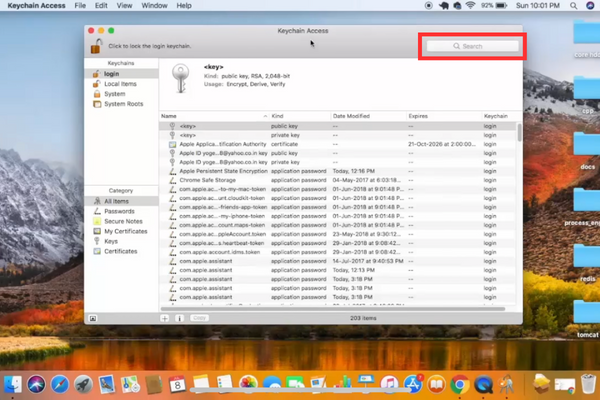600x400 pixels.
Task: Click the padlock to lock the login keychain
Action: tap(96, 46)
